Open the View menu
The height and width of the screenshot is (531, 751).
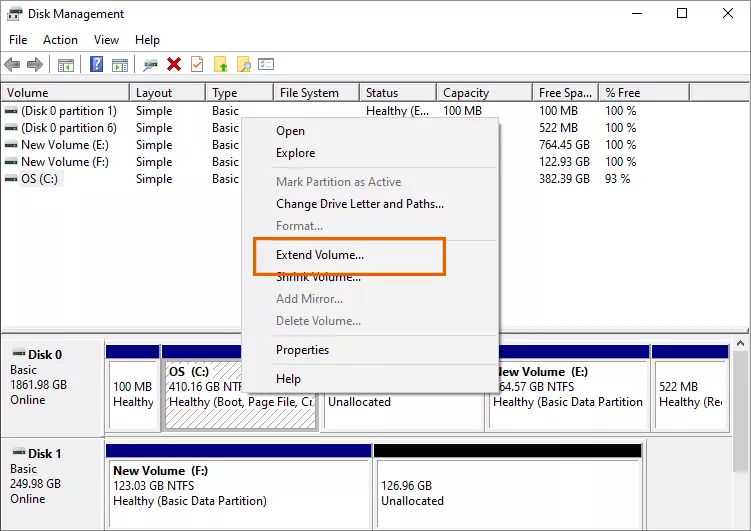coord(106,40)
